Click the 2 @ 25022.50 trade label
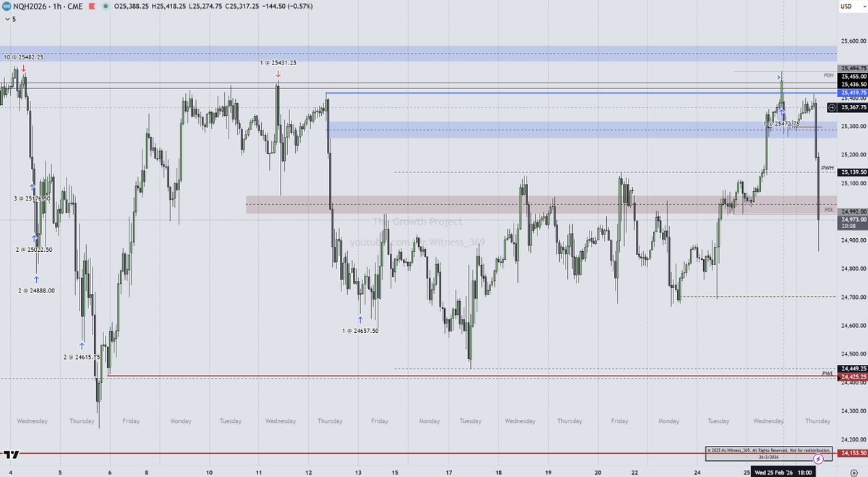Image resolution: width=868 pixels, height=477 pixels. click(x=35, y=250)
